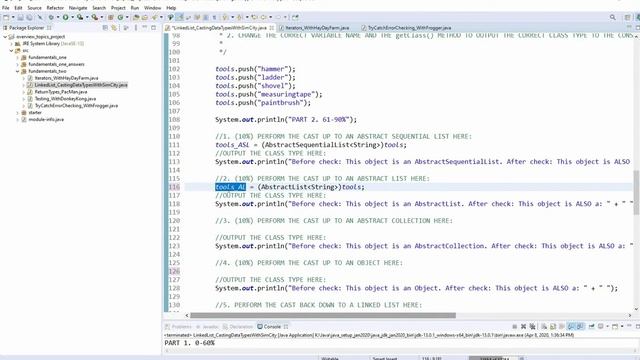Image resolution: width=640 pixels, height=360 pixels.
Task: Click line number 116 in gutter
Action: click(x=174, y=187)
